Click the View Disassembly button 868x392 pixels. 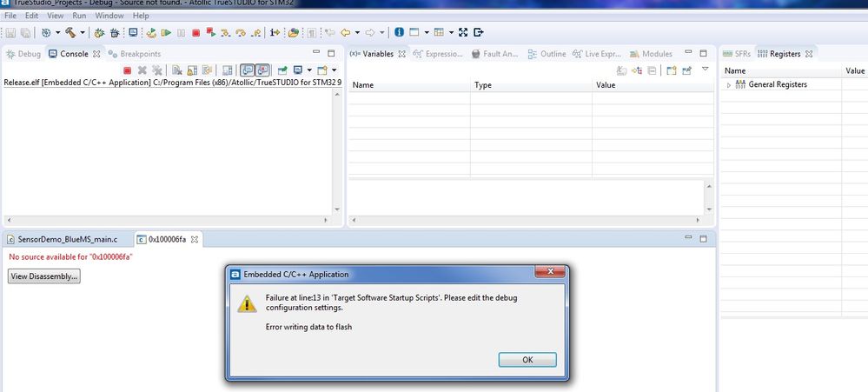pyautogui.click(x=43, y=276)
